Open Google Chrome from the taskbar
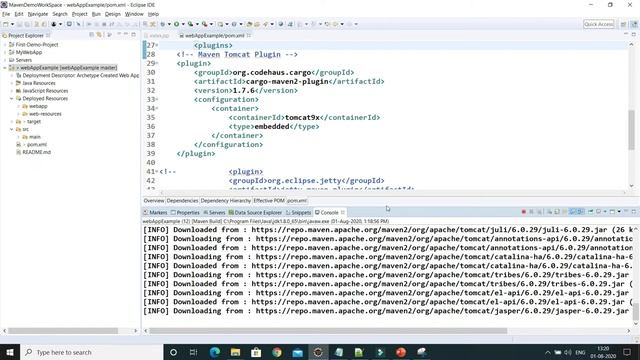The width and height of the screenshot is (640, 360). [277, 352]
